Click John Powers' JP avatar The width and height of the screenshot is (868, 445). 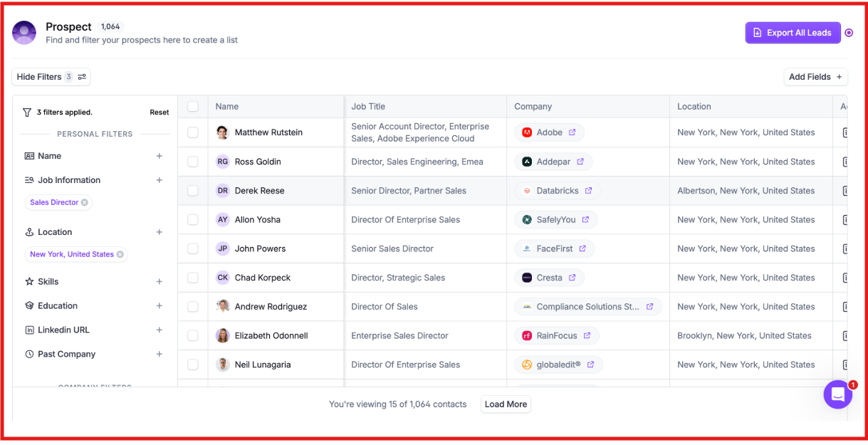(223, 248)
